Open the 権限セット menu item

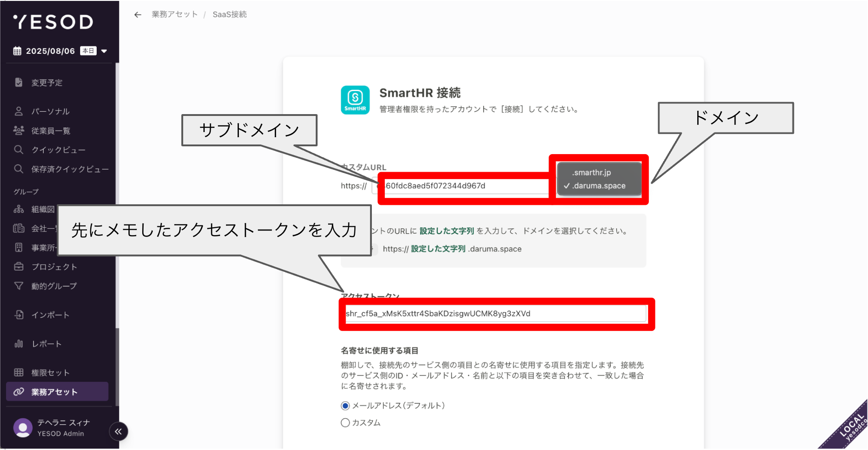51,373
